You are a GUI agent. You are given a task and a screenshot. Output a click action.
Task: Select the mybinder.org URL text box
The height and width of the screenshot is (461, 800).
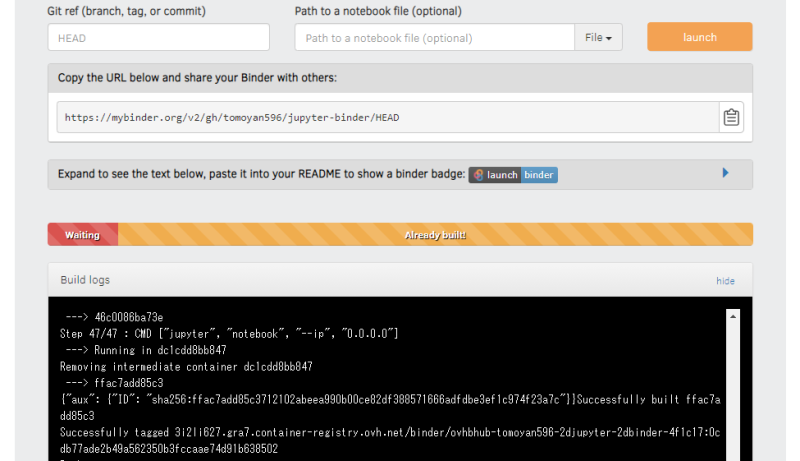pyautogui.click(x=387, y=117)
